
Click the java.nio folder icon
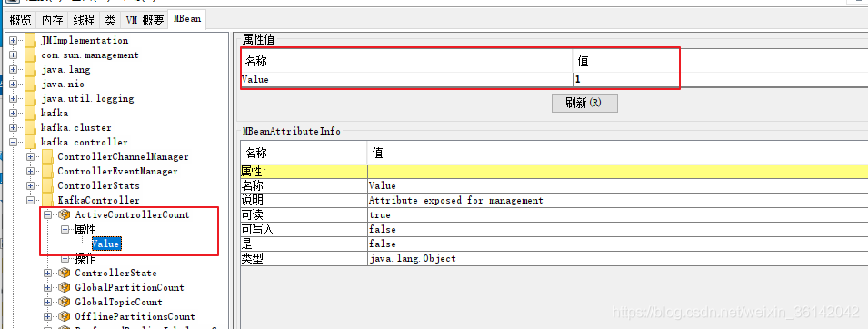coord(30,85)
